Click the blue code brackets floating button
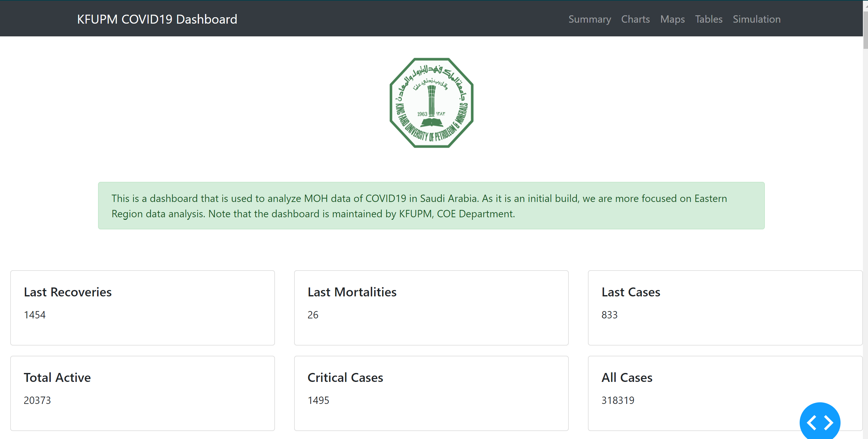The width and height of the screenshot is (868, 439). (819, 422)
